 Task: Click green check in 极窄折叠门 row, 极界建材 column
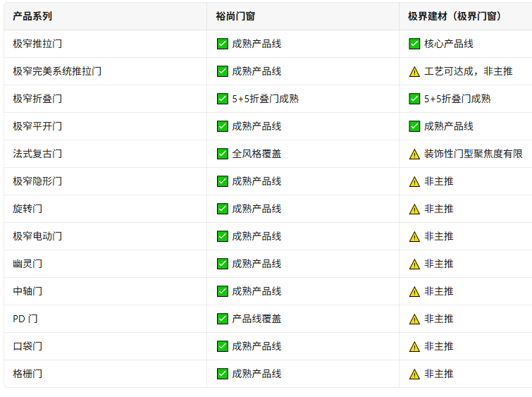414,99
